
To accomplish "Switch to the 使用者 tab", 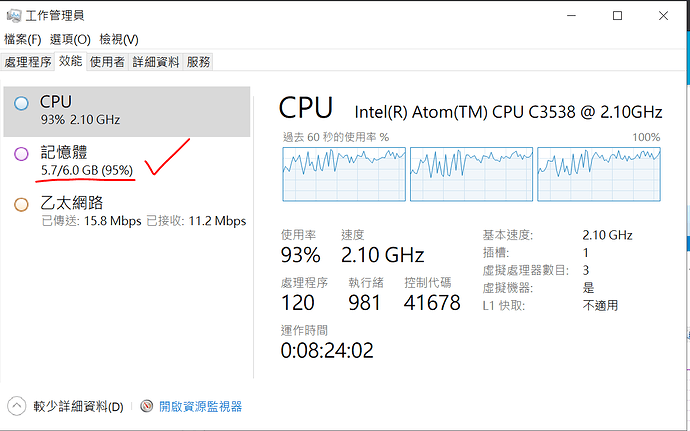I will click(x=107, y=62).
